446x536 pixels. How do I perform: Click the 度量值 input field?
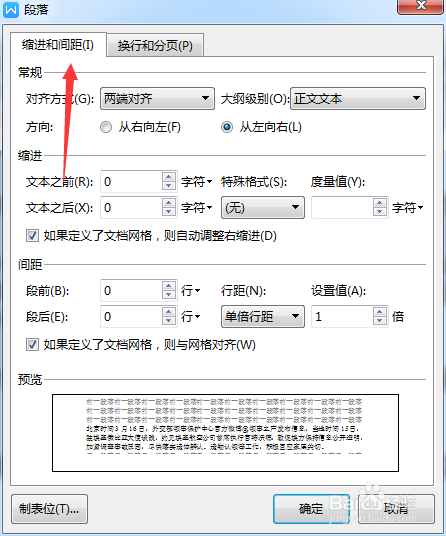point(342,207)
